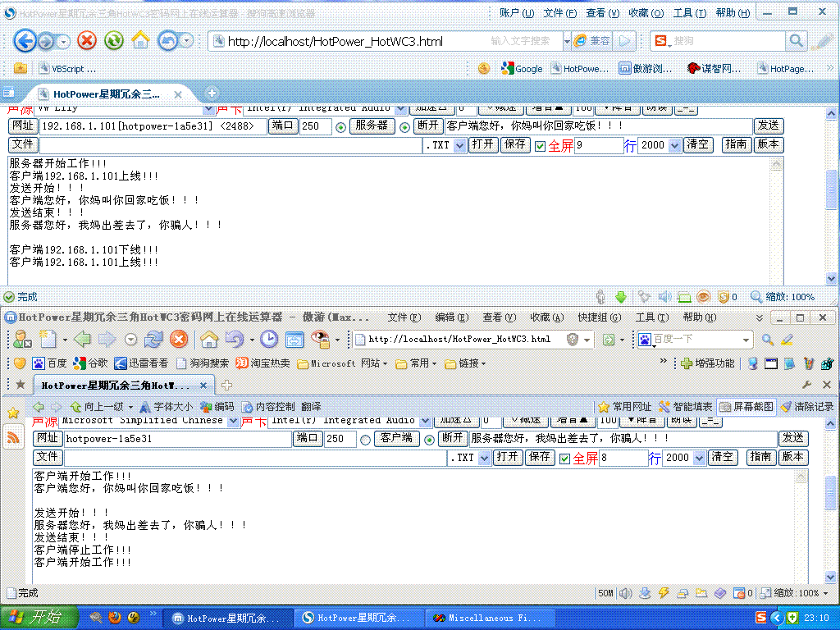
Task: Open the RSS feed icon in Maxthon sidebar
Action: click(x=13, y=437)
